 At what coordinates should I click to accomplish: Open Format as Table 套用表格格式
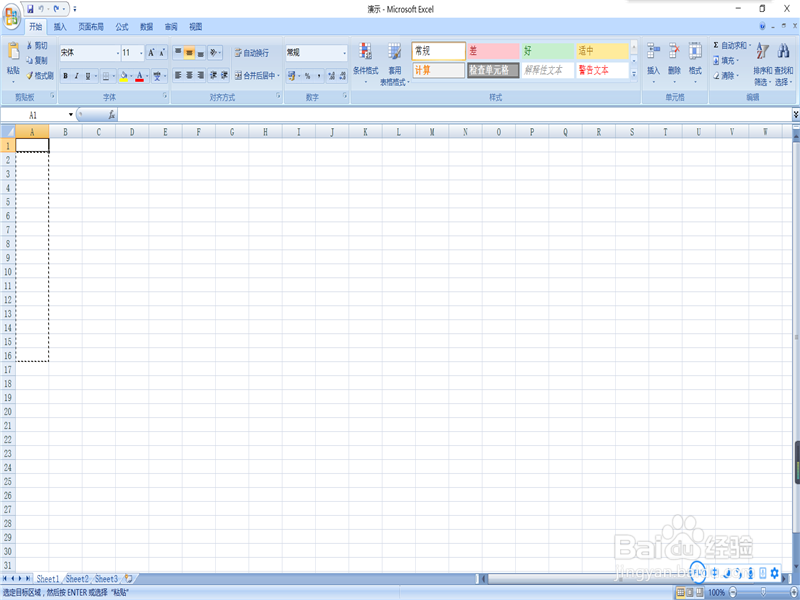pos(394,63)
